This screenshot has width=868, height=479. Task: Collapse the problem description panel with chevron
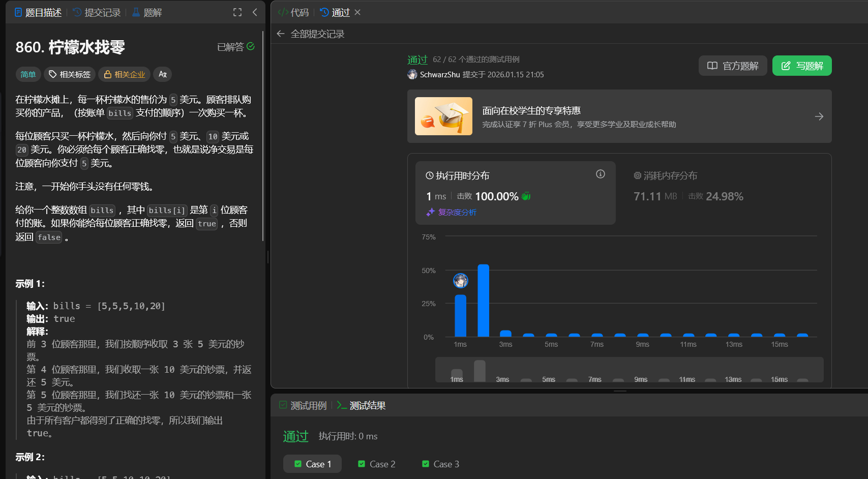coord(255,12)
